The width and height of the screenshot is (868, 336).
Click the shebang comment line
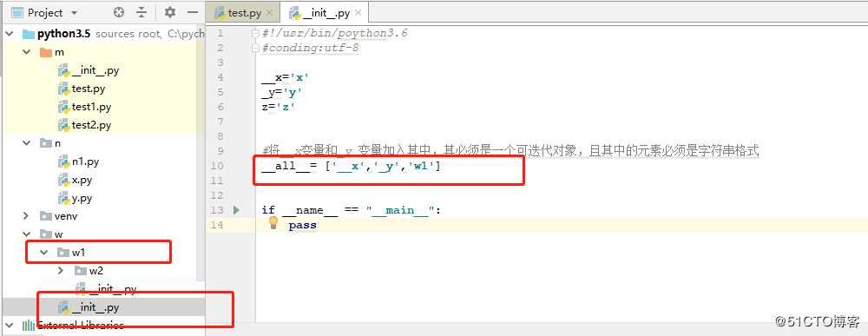click(x=334, y=33)
